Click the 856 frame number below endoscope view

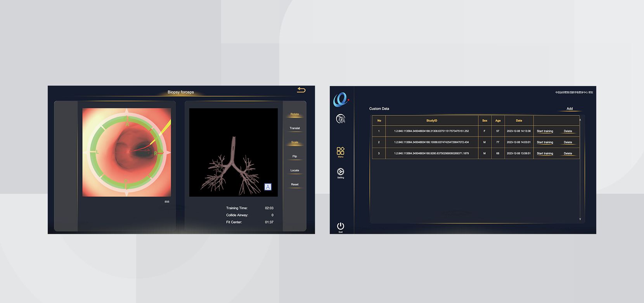tap(167, 202)
